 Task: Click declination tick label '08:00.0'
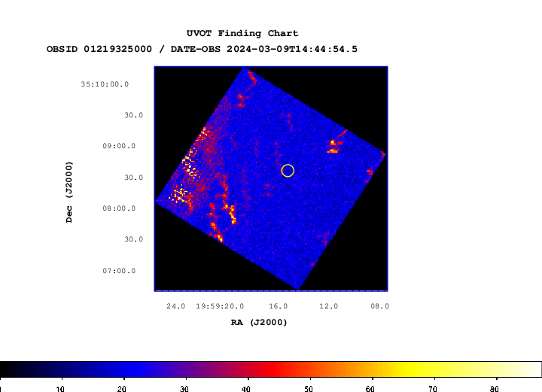coord(119,208)
